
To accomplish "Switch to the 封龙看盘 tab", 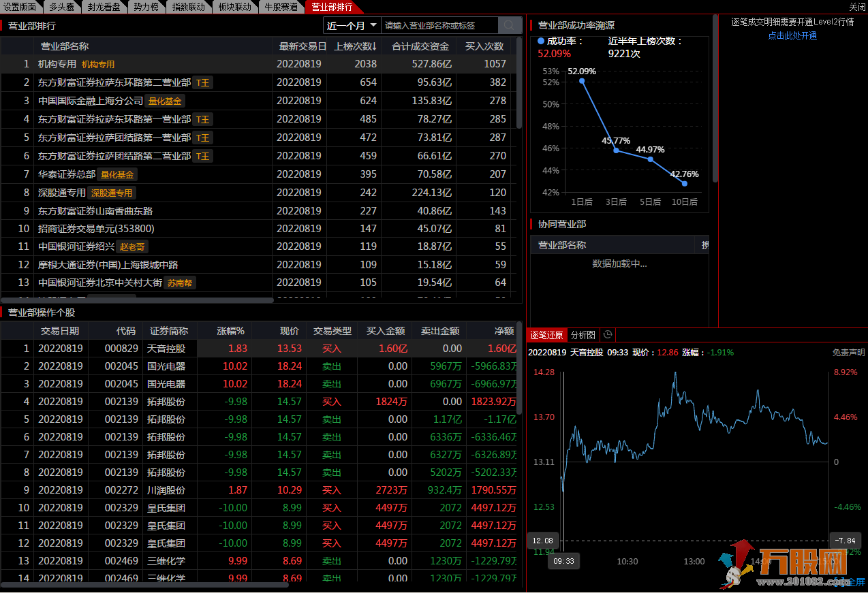I will (x=104, y=7).
